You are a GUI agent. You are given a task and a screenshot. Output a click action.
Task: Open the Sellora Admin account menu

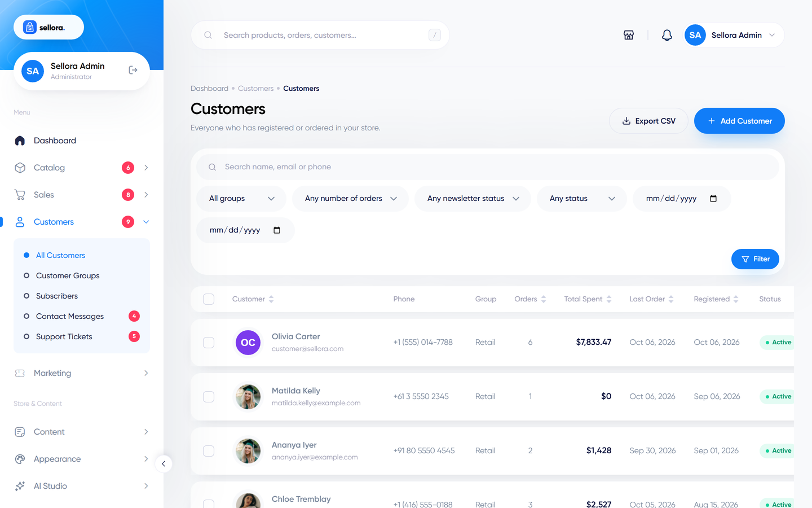[734, 35]
